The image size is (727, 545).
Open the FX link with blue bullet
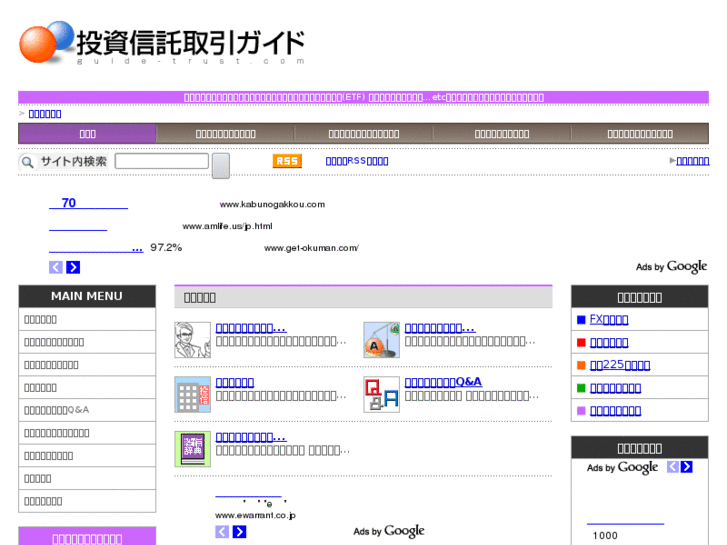609,319
